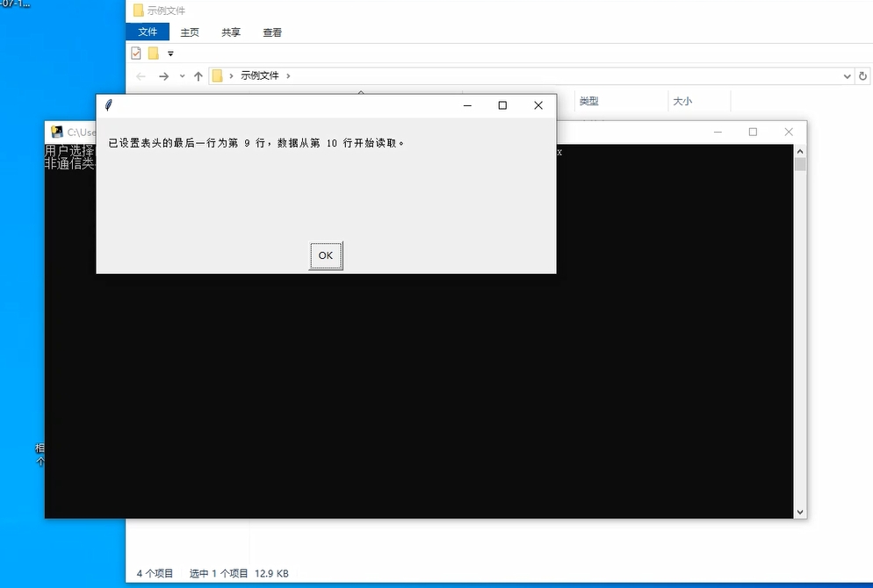Switch to the 查看 ribbon tab

coord(272,32)
